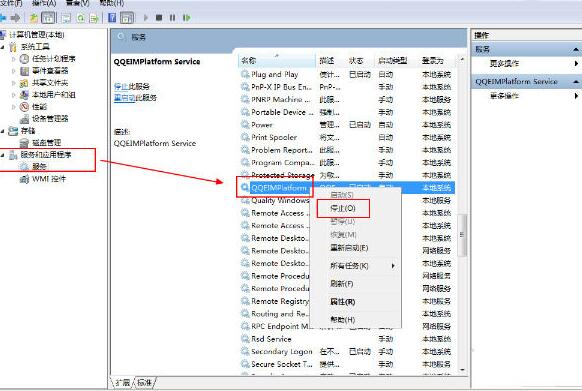Select the Portable Device service row
582x391 pixels.
click(x=347, y=112)
